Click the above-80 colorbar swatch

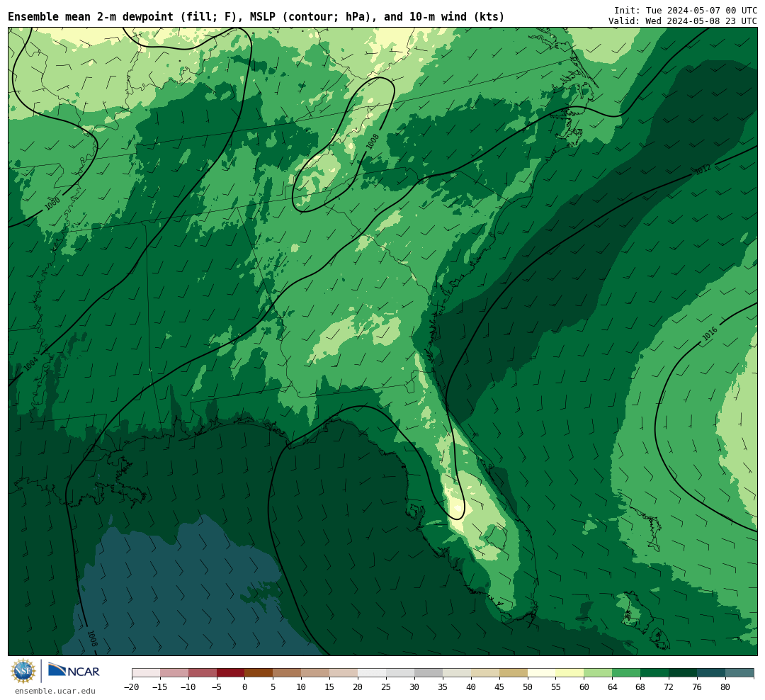(x=739, y=673)
